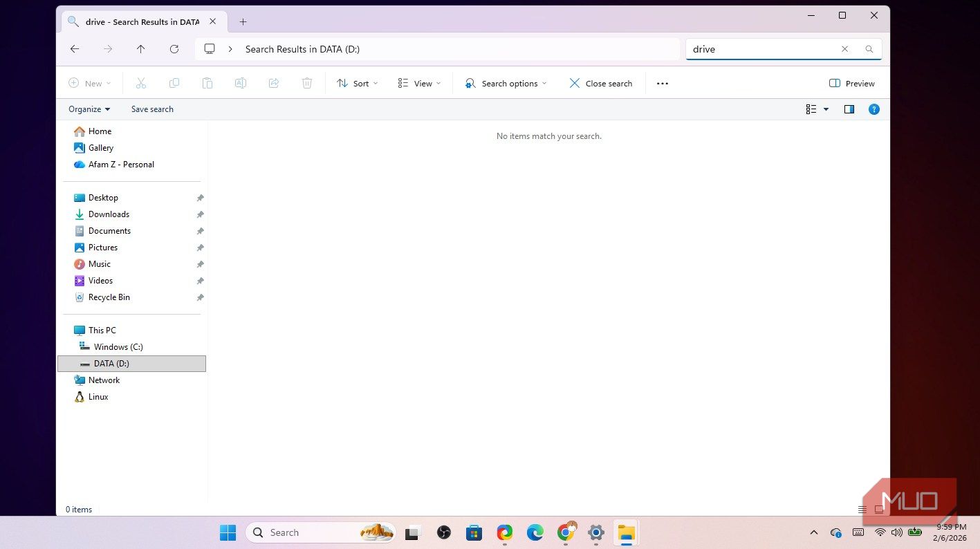
Task: Click the Paste clipboard icon
Action: [x=207, y=83]
